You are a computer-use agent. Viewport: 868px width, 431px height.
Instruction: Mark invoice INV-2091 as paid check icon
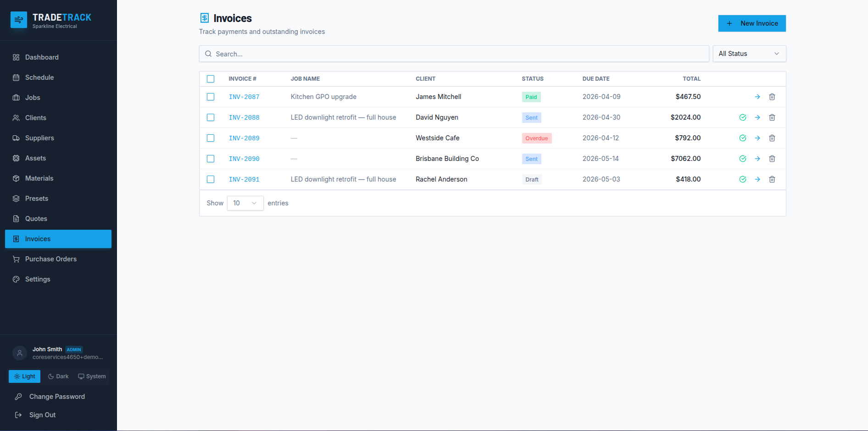[x=743, y=179]
